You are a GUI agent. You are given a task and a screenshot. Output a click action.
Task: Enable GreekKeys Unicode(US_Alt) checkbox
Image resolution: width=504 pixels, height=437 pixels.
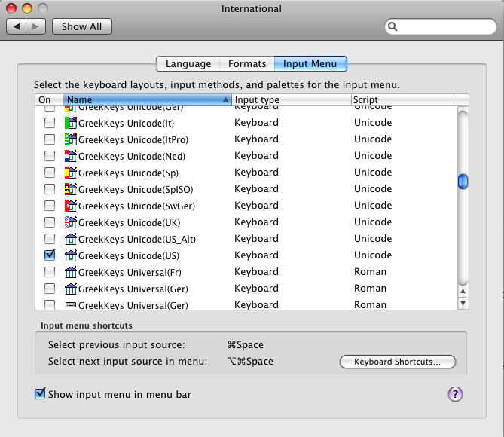(x=50, y=239)
